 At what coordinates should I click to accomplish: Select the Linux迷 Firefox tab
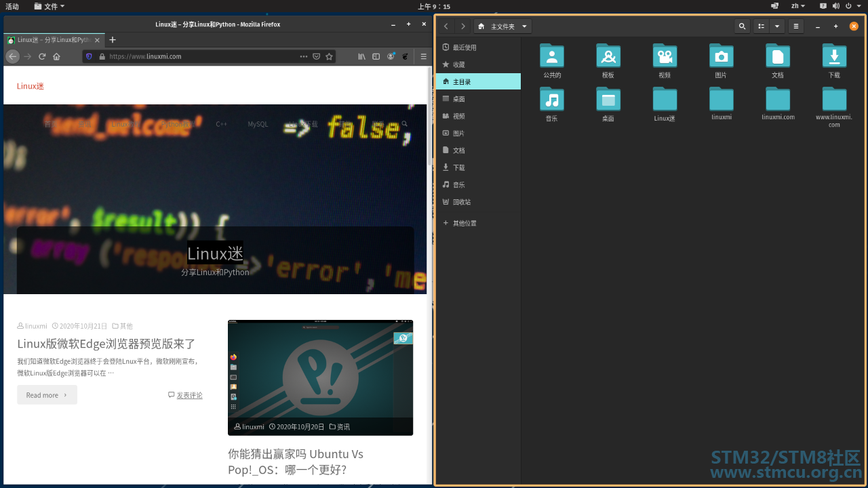pos(55,40)
